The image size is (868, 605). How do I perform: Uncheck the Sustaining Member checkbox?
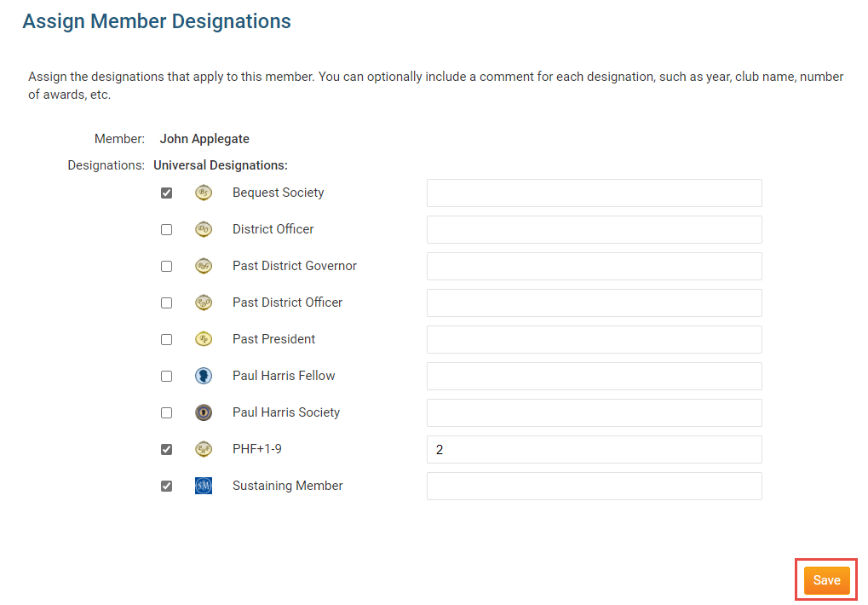click(x=166, y=486)
